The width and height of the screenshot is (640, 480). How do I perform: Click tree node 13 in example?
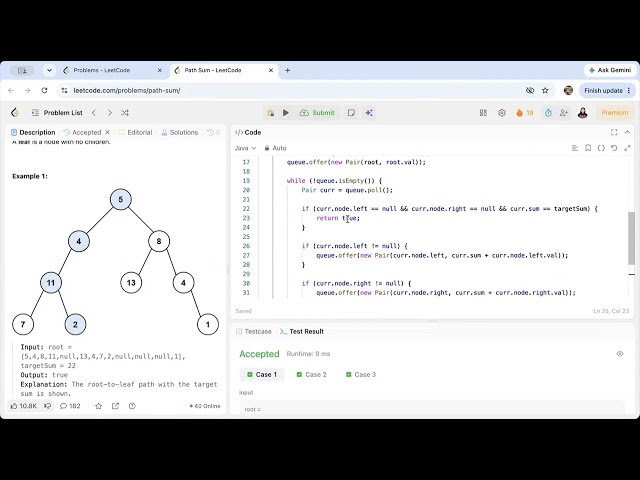pyautogui.click(x=131, y=282)
